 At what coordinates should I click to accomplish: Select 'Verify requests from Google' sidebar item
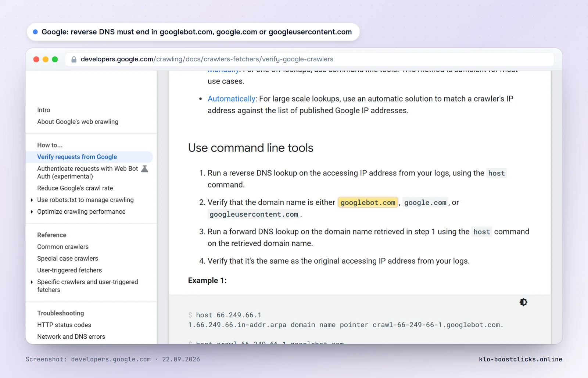pyautogui.click(x=89, y=157)
